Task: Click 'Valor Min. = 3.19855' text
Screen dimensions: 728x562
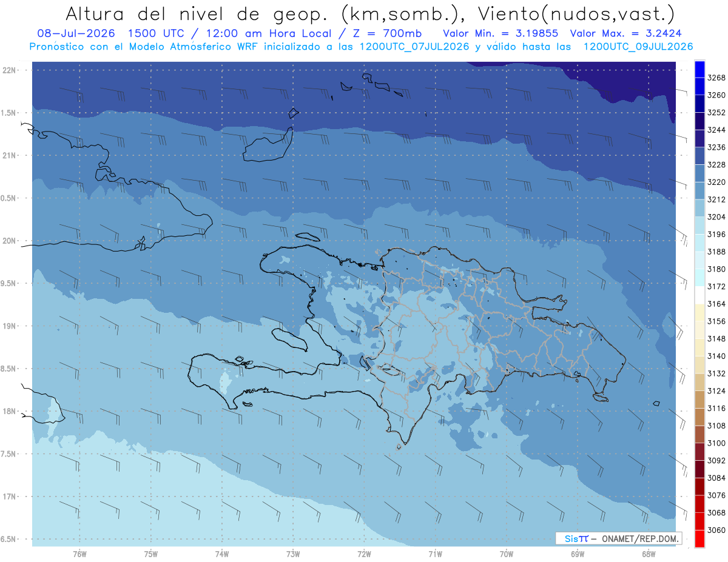Action: (x=500, y=33)
